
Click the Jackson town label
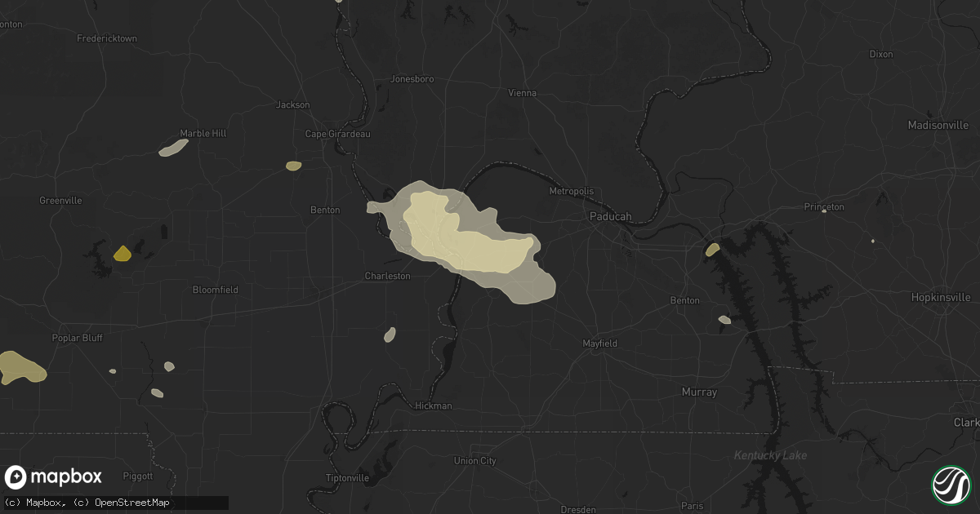293,104
